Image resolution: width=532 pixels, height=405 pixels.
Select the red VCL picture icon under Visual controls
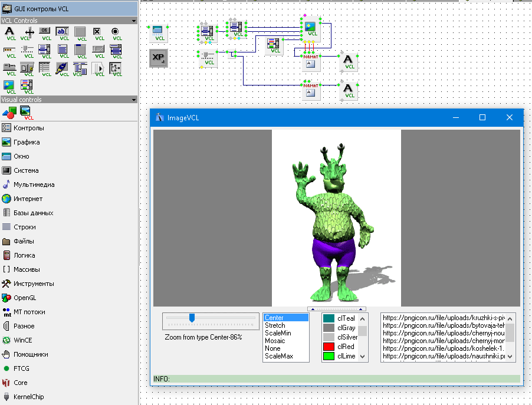27,113
